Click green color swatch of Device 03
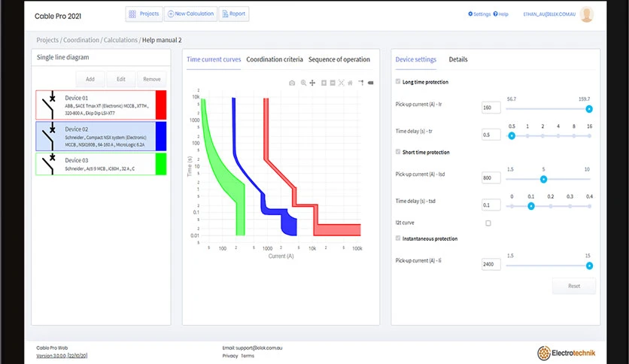The height and width of the screenshot is (364, 629). pyautogui.click(x=161, y=164)
